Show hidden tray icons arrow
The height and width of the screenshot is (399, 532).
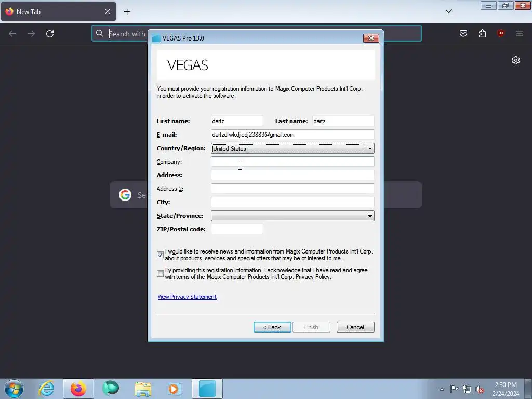442,389
